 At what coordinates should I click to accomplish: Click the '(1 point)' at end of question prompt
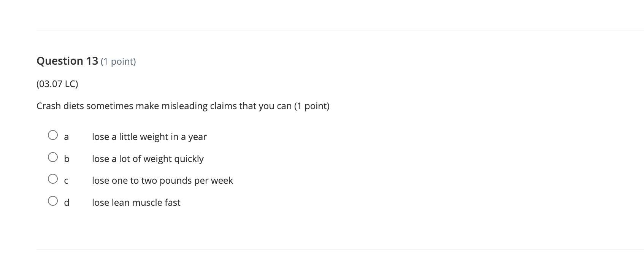(312, 106)
